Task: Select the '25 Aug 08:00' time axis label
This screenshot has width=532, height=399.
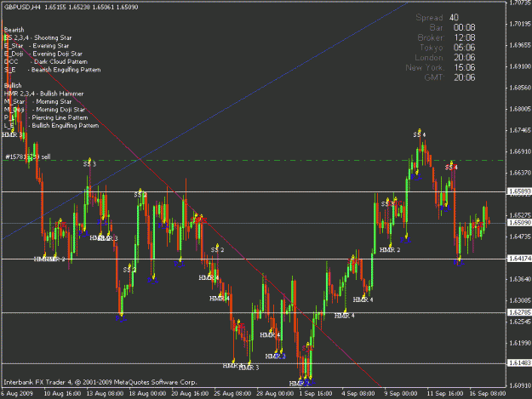Action: [x=232, y=394]
